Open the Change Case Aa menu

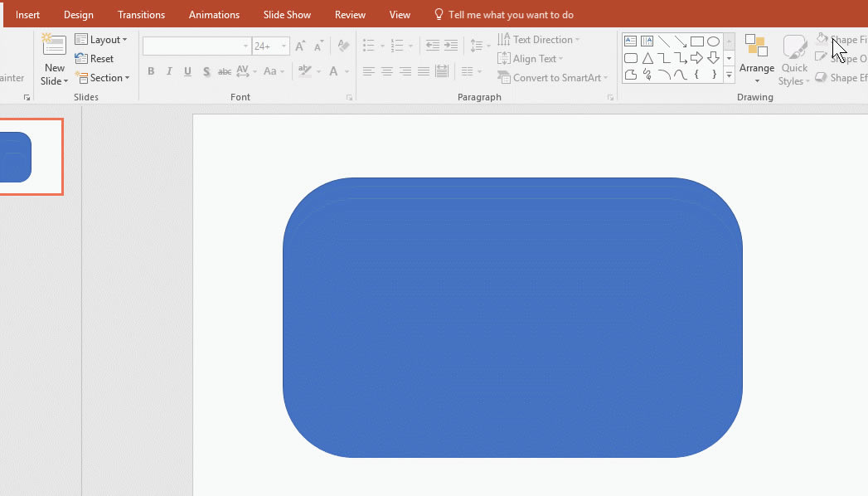tap(274, 71)
